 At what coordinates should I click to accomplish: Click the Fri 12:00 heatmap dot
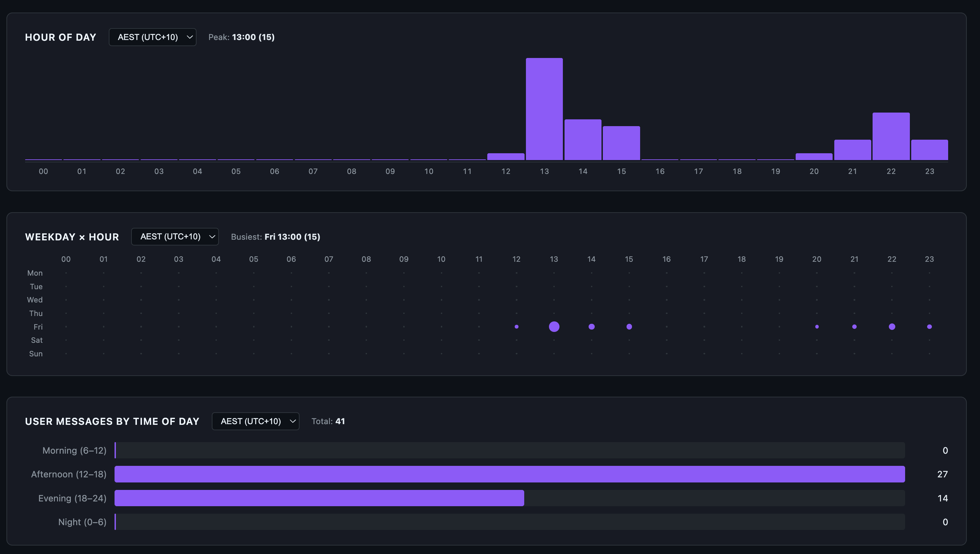(x=516, y=327)
